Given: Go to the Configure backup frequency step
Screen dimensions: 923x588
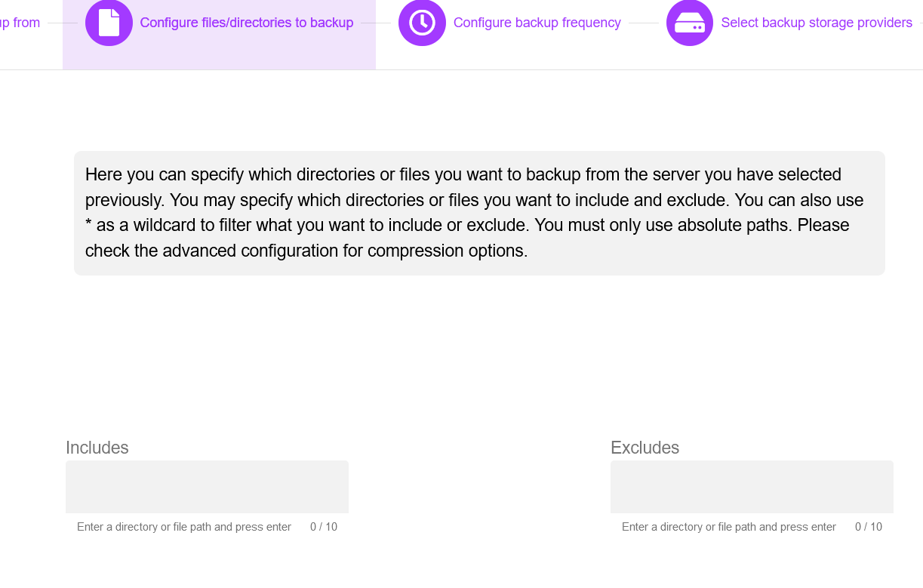Looking at the screenshot, I should coord(537,23).
